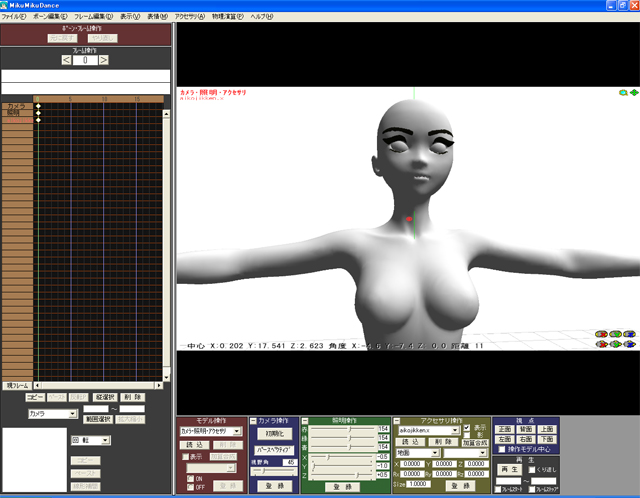The height and width of the screenshot is (498, 640).
Task: Go to the previous frame with the < button
Action: coord(67,60)
